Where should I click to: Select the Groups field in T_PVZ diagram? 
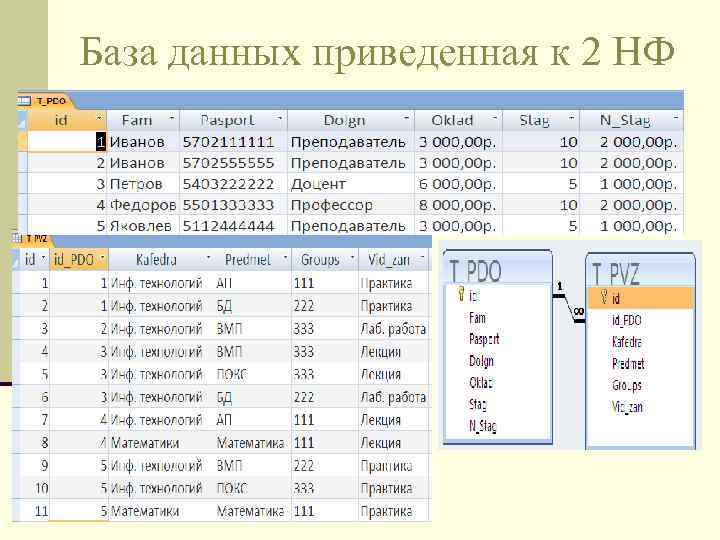pyautogui.click(x=626, y=385)
